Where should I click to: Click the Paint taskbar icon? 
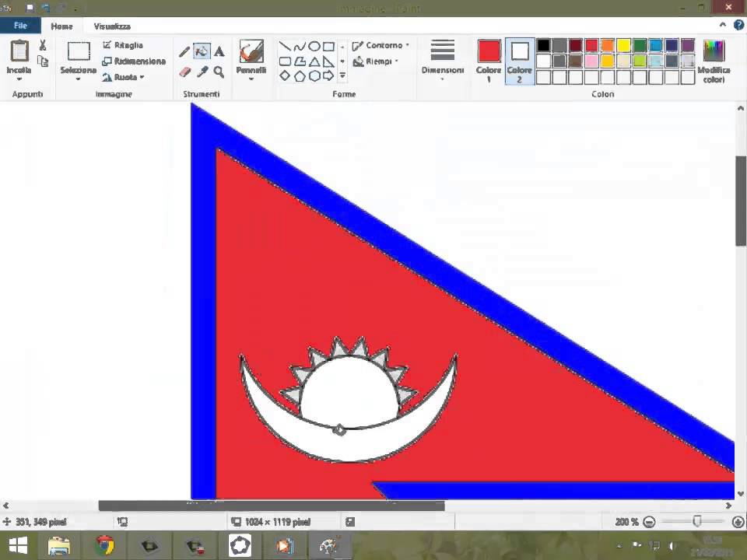pyautogui.click(x=328, y=546)
